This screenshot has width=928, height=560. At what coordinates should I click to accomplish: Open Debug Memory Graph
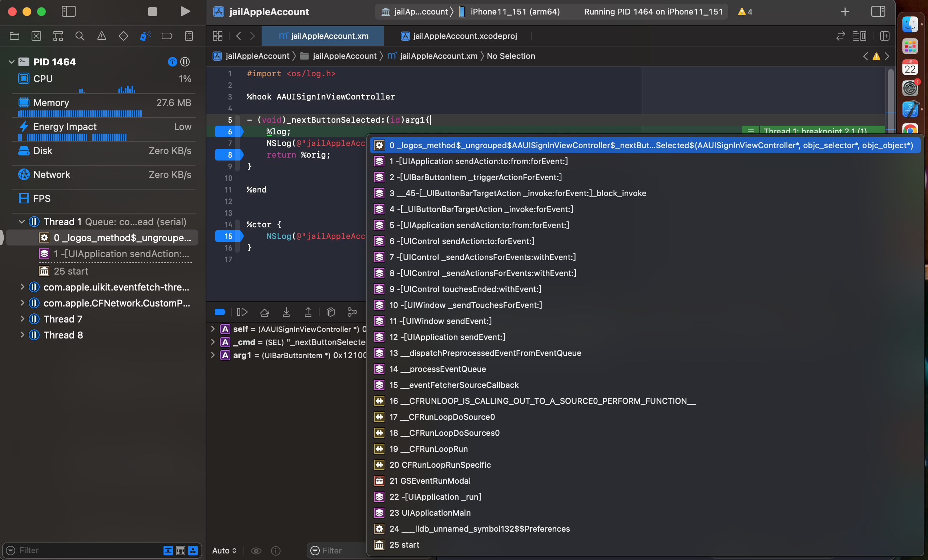(352, 312)
